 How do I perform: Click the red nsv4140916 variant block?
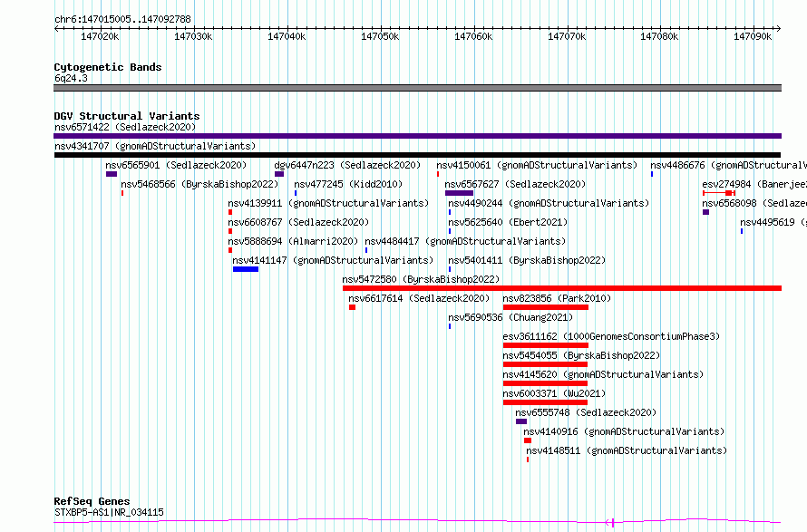(528, 440)
